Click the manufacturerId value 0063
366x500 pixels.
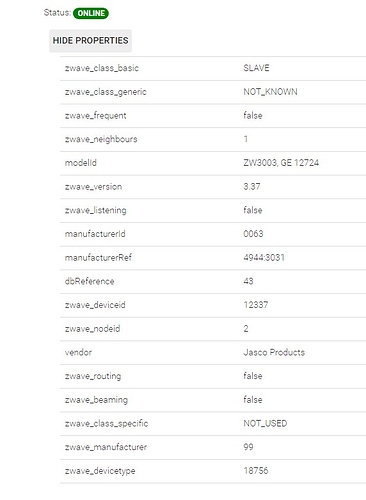(253, 234)
